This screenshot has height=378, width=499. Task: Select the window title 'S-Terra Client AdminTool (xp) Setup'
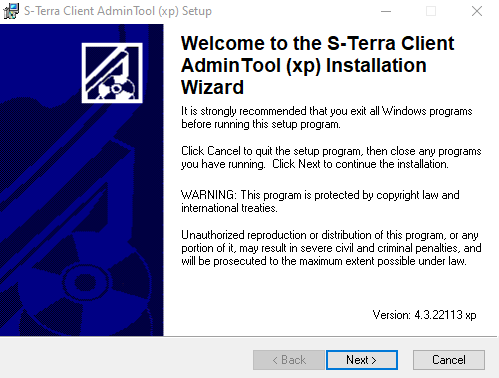coord(118,11)
